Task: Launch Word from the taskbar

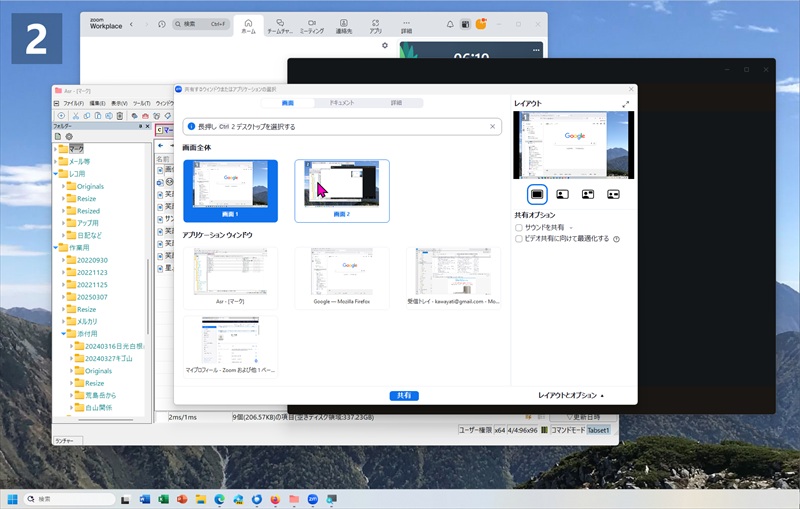Action: [x=144, y=499]
